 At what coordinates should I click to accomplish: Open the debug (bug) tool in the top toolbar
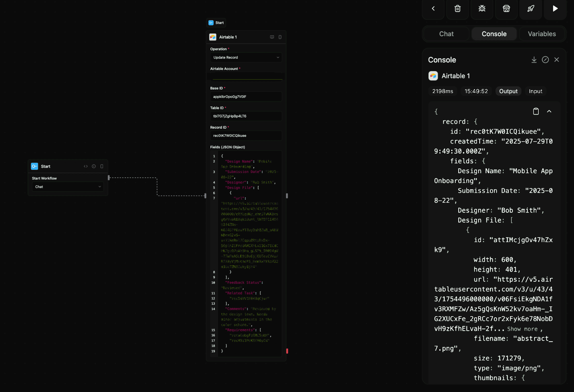[482, 9]
